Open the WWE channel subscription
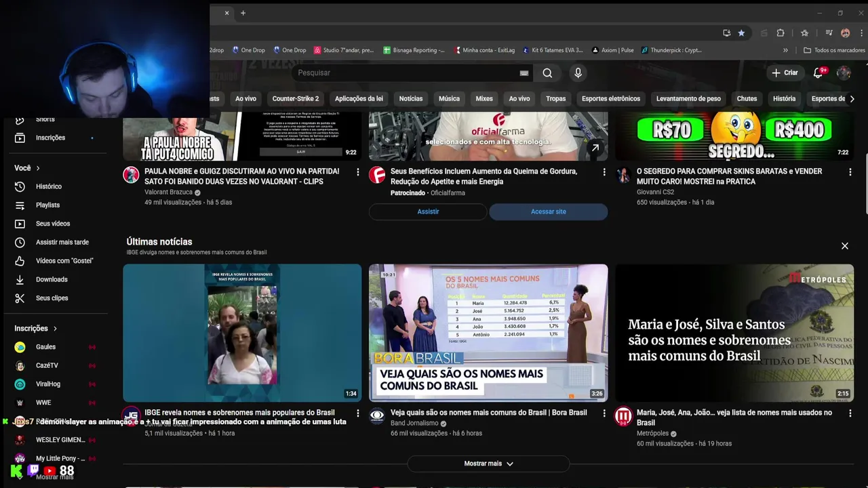 (x=54, y=403)
